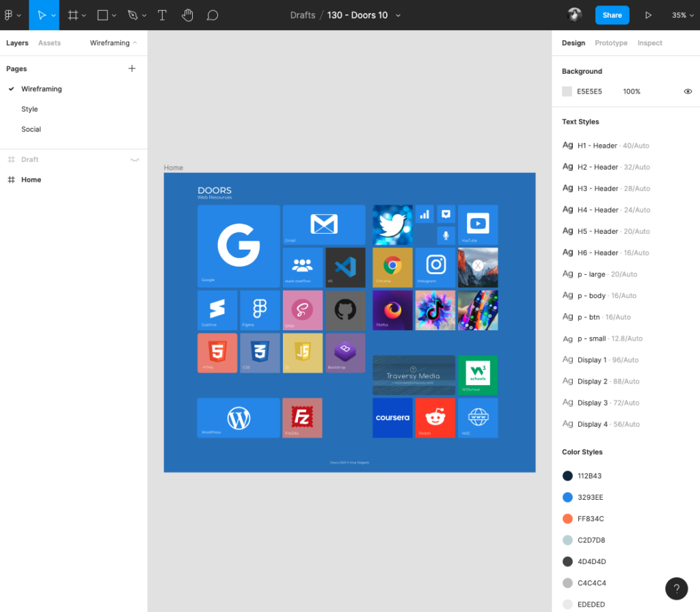Switch to the Layers tab

coord(17,43)
